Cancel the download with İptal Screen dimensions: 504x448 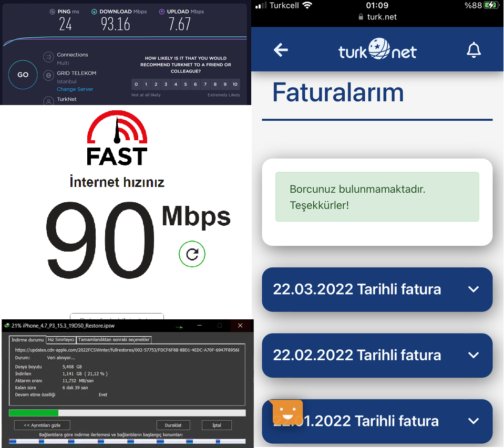click(x=217, y=425)
